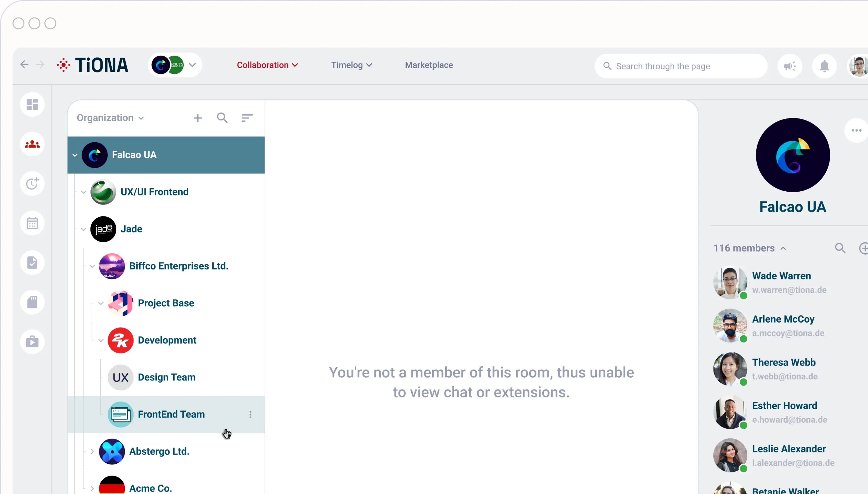Select the Design Team room
Viewport: 868px width, 494px height.
point(166,377)
